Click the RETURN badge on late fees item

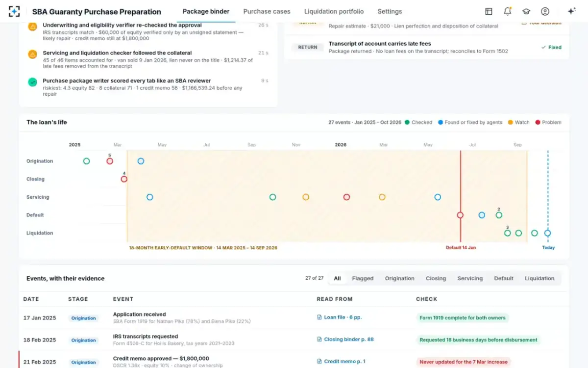pyautogui.click(x=308, y=48)
